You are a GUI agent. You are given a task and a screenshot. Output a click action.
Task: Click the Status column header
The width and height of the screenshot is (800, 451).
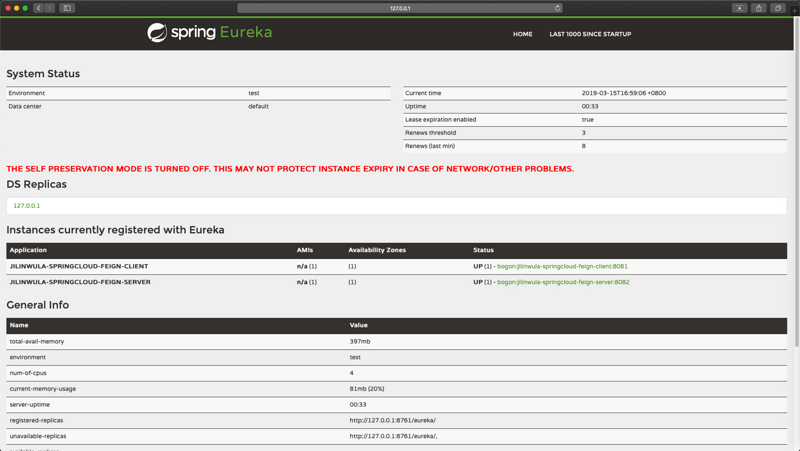click(483, 250)
